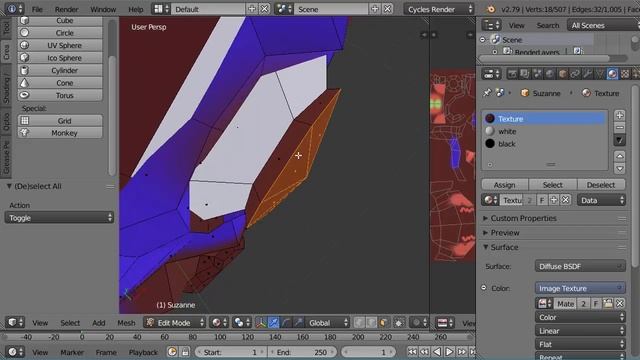The image size is (640, 360).
Task: Move material slot up
Action: pyautogui.click(x=620, y=156)
